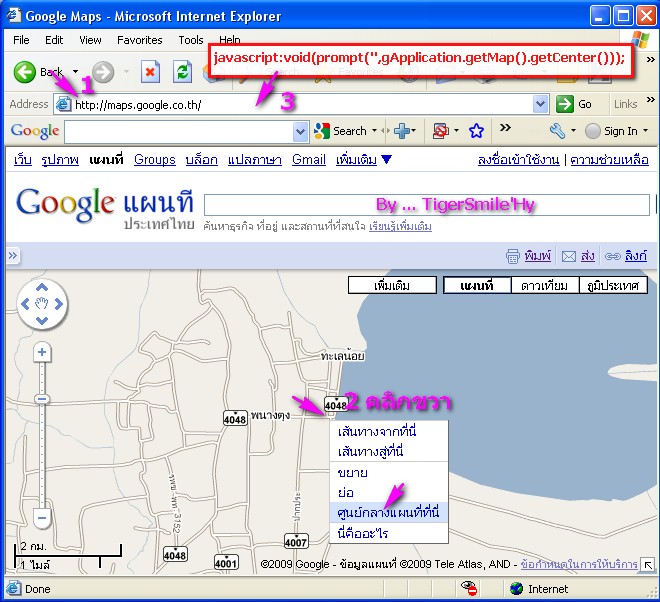660x602 pixels.
Task: Click the popup blocker icon in Google toolbar
Action: [x=440, y=131]
